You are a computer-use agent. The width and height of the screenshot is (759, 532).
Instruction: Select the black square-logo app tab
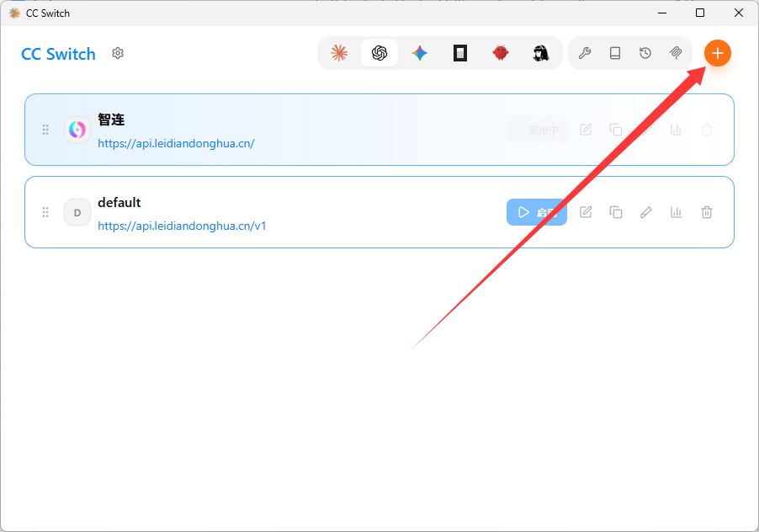[459, 53]
